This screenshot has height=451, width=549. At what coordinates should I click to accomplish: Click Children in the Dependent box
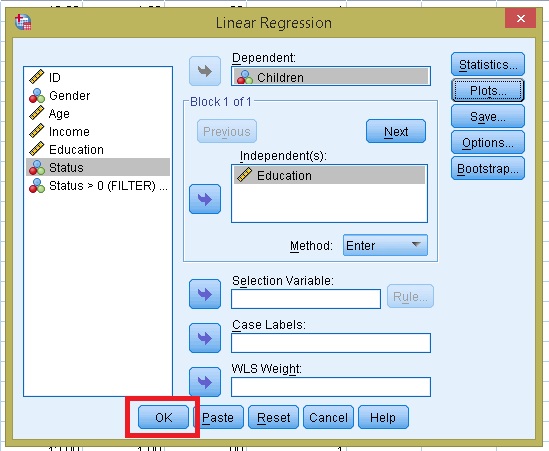331,77
